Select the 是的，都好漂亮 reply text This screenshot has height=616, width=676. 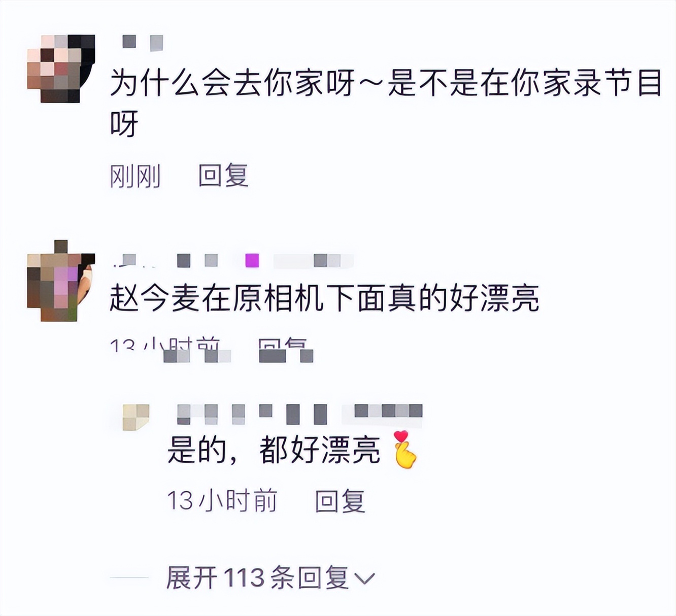274,450
